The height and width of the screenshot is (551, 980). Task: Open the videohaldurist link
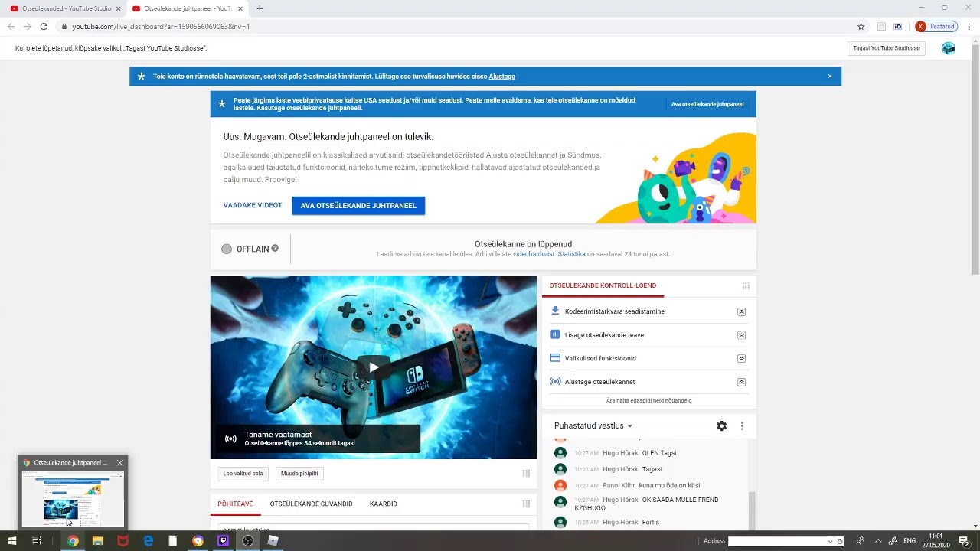pos(534,254)
